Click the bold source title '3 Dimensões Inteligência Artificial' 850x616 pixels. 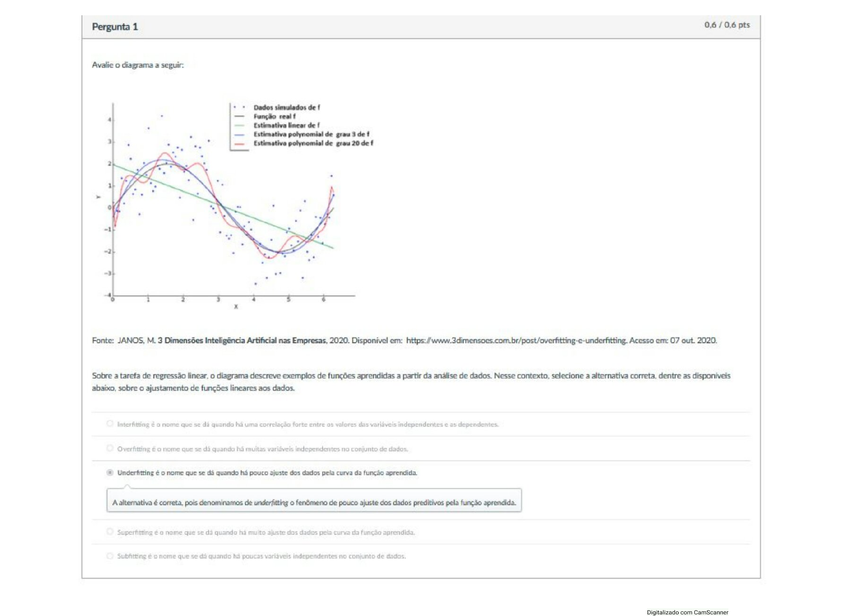coord(242,340)
